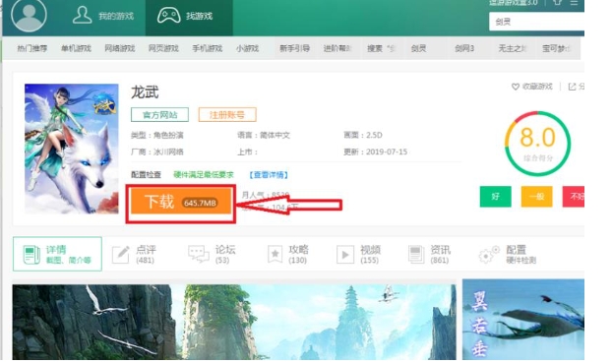Image resolution: width=612 pixels, height=364 pixels.
Task: Click the 类型：角色扮演 text
Action: tap(156, 135)
